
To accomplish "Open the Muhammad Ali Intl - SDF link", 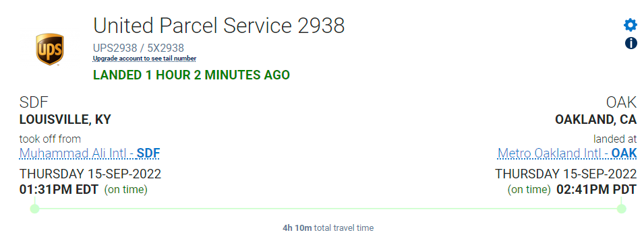I will click(x=90, y=153).
